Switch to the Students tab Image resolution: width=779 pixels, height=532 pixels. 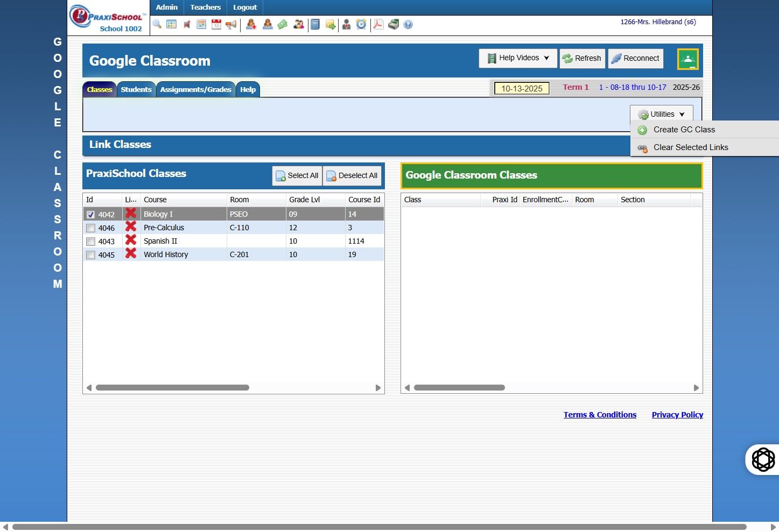coord(136,89)
